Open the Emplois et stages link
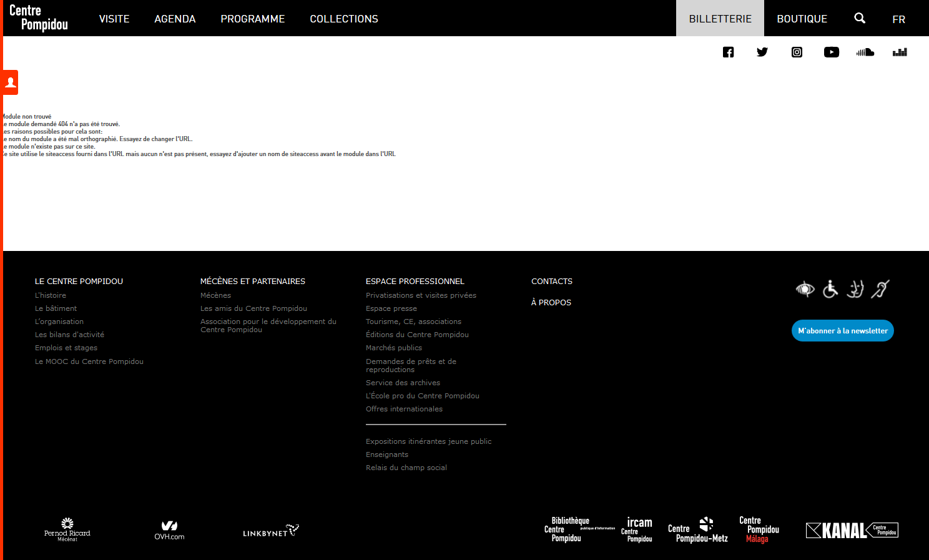This screenshot has height=560, width=929. point(66,348)
